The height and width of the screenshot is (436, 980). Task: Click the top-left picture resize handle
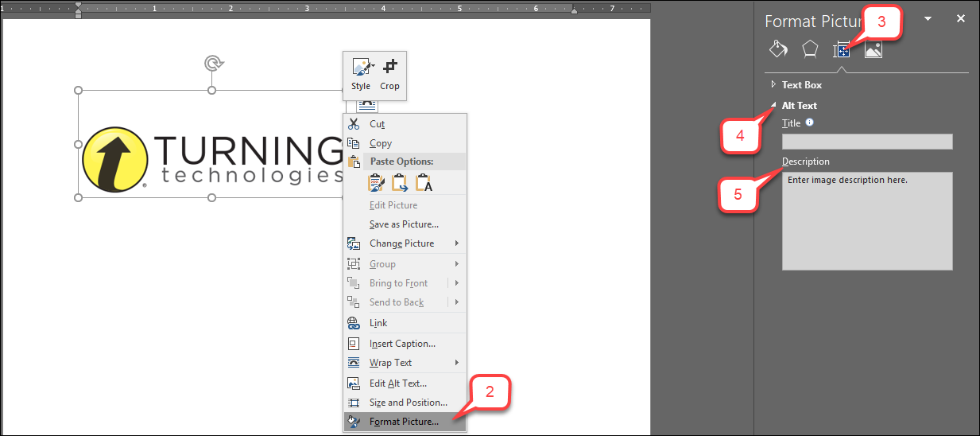[x=78, y=90]
